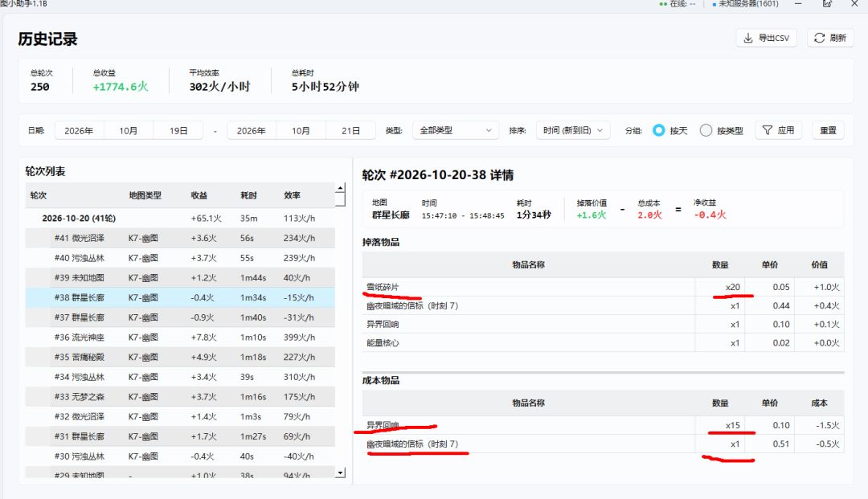The width and height of the screenshot is (868, 499).
Task: Click the start date day field 19日
Action: 178,130
